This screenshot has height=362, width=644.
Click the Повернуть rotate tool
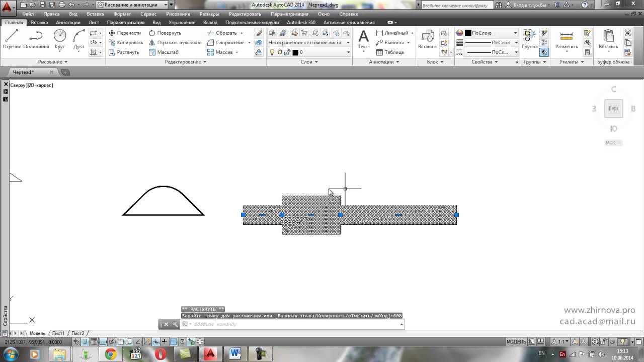(x=165, y=33)
